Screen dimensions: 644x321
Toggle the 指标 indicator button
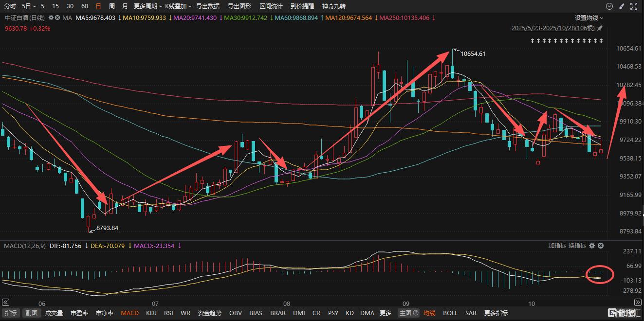11,313
